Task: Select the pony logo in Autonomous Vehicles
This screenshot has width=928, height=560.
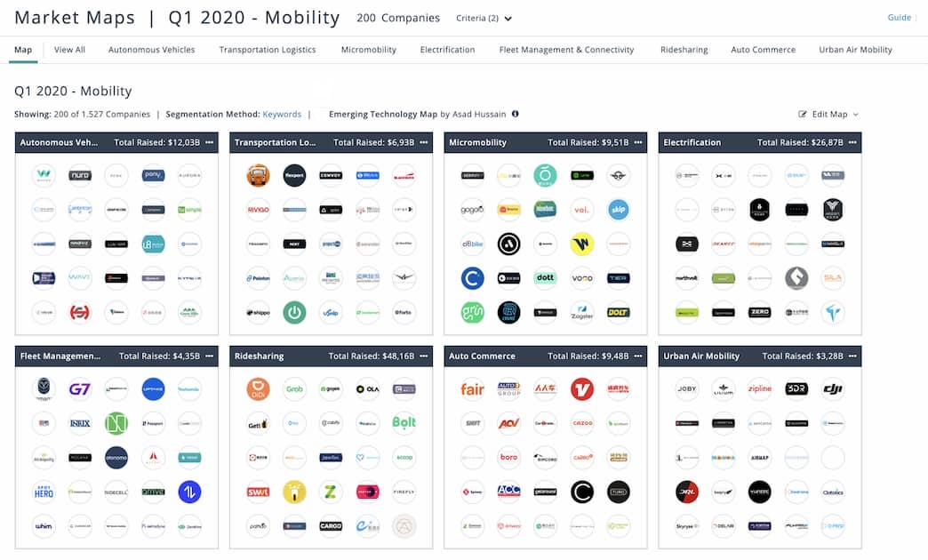Action: 153,175
